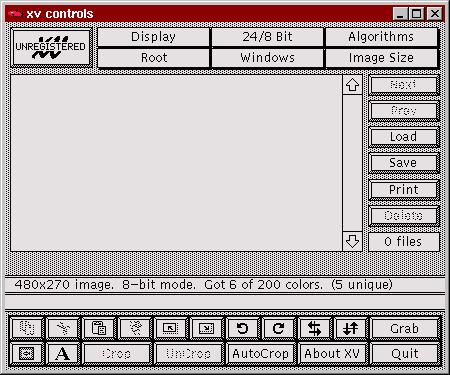Click the Grab button
Screen dimensions: 450x375
pos(404,329)
